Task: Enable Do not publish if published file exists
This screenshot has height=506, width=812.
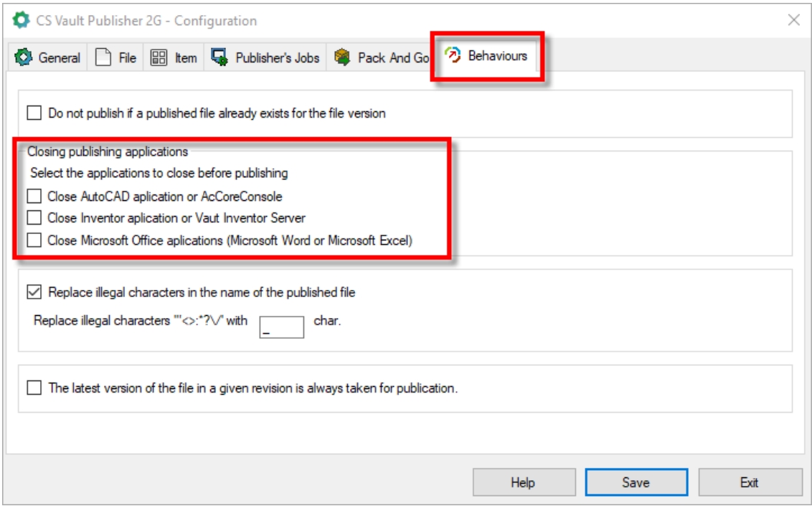Action: click(x=34, y=113)
